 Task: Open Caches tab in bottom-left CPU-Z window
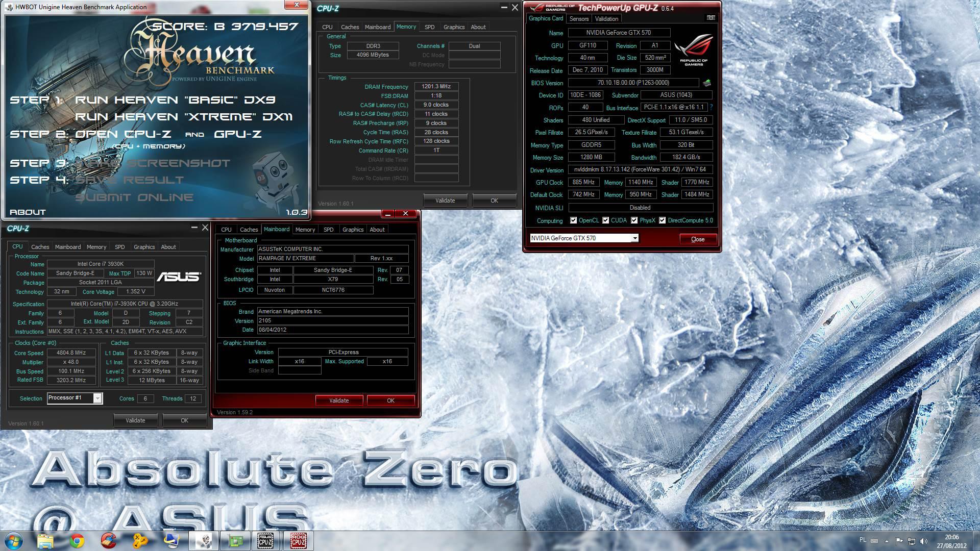(x=40, y=247)
